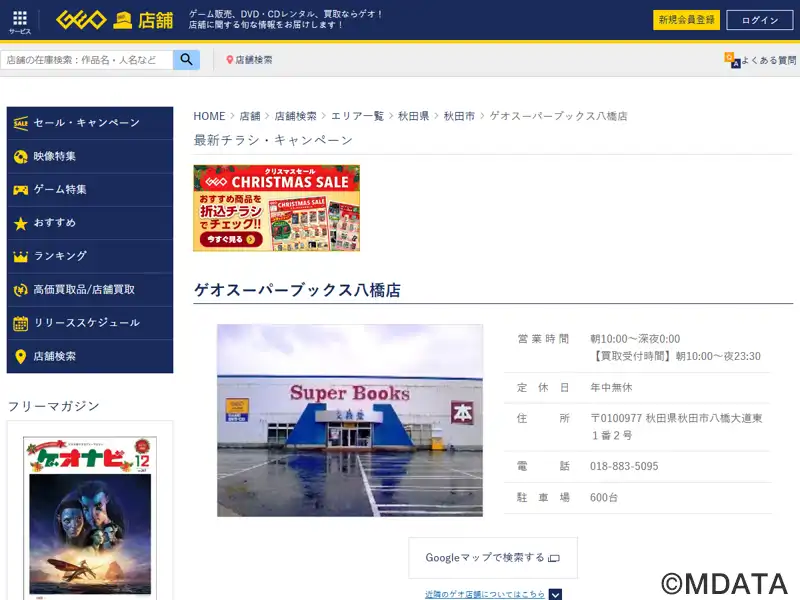Open the Christmas Sale flyer banner
The image size is (800, 600).
[277, 208]
